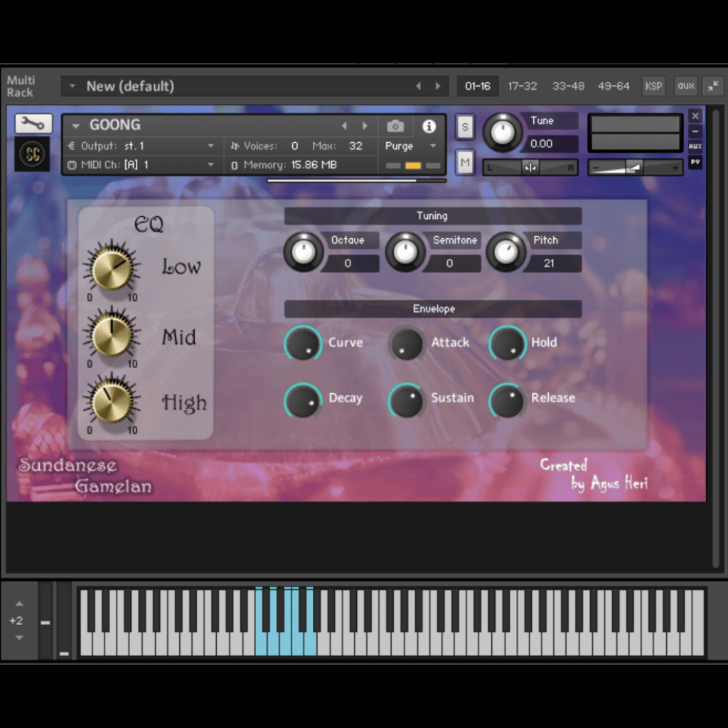Click the Envelope section header
The width and height of the screenshot is (728, 728).
tap(433, 309)
